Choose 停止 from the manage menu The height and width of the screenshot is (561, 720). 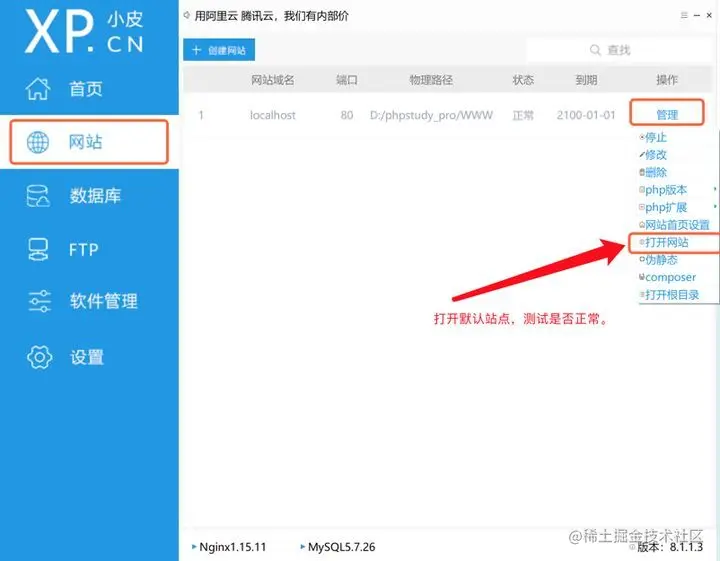[655, 137]
